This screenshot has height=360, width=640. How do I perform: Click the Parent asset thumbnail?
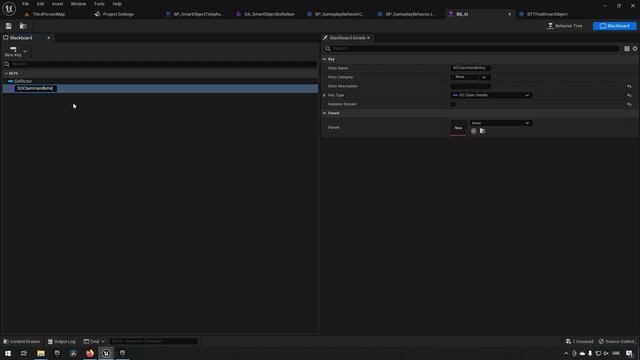point(458,128)
